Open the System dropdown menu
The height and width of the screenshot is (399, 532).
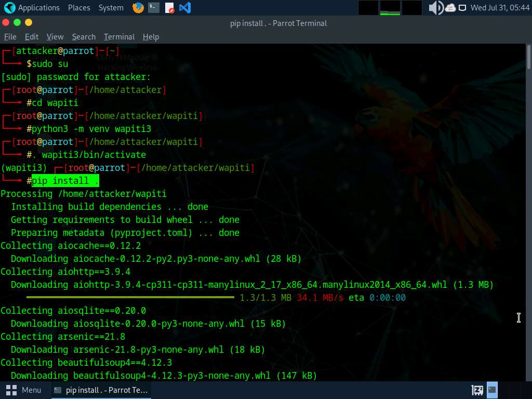(x=111, y=8)
